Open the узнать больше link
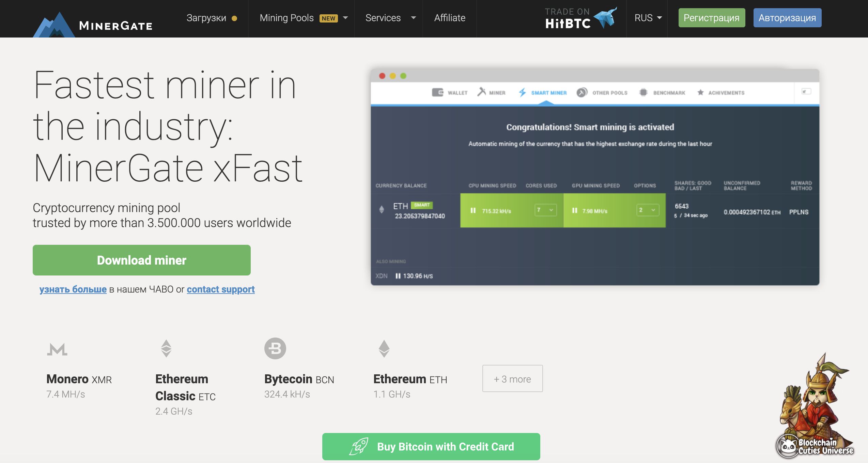 pyautogui.click(x=73, y=289)
